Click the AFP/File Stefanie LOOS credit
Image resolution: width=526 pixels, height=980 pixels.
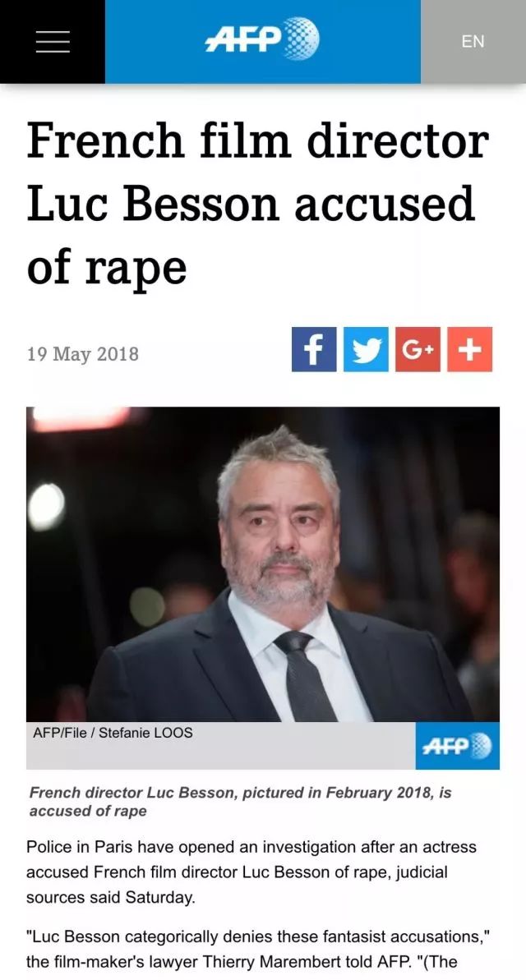113,733
